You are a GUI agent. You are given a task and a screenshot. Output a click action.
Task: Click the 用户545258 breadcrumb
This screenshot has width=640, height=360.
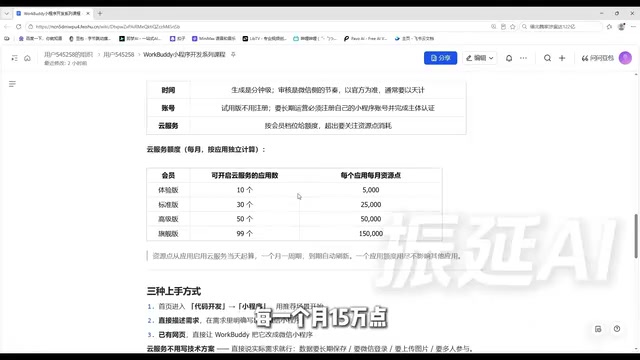tap(118, 54)
